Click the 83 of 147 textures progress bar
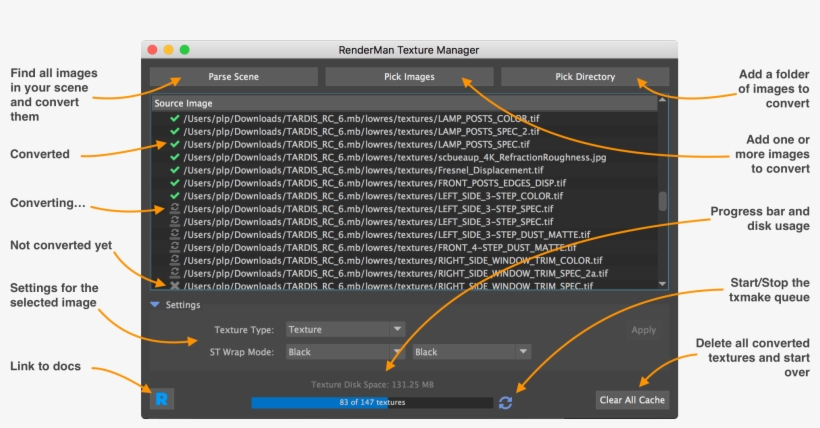 (x=372, y=402)
